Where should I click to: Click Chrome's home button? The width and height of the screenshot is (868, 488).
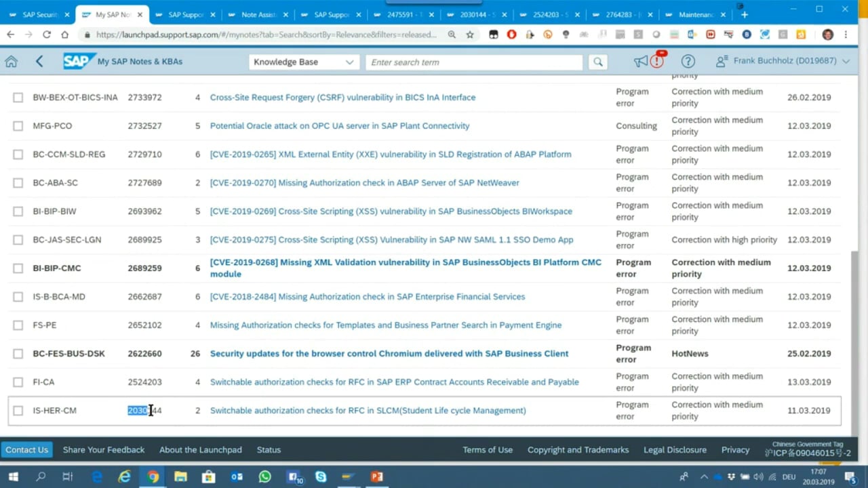point(64,35)
